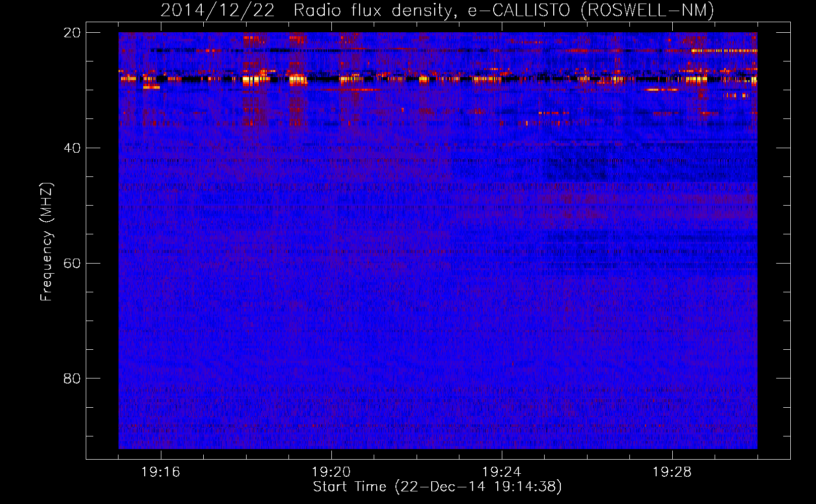This screenshot has width=816, height=504.
Task: Click the '19:20' time tick label
Action: (x=331, y=472)
